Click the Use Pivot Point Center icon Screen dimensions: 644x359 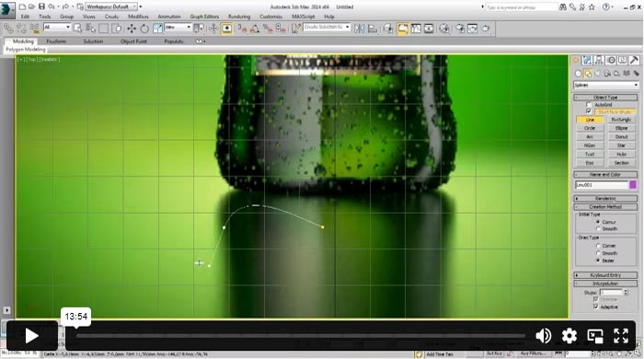click(x=199, y=29)
